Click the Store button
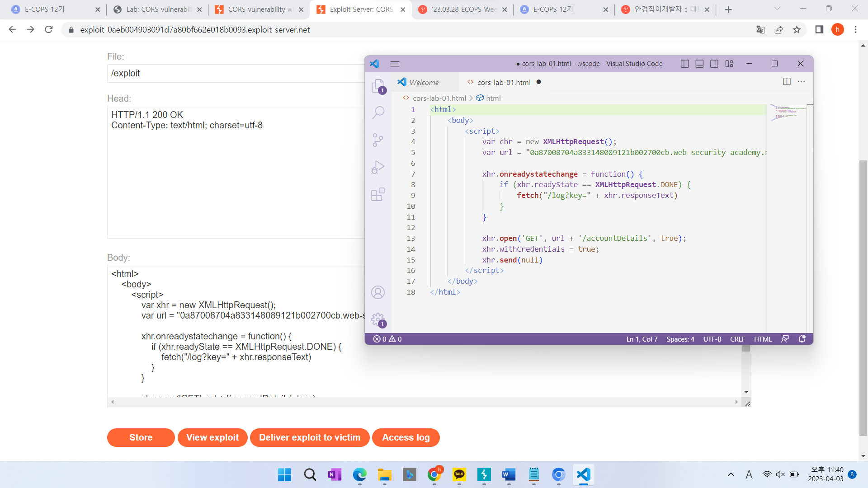Viewport: 868px width, 488px height. (x=141, y=437)
